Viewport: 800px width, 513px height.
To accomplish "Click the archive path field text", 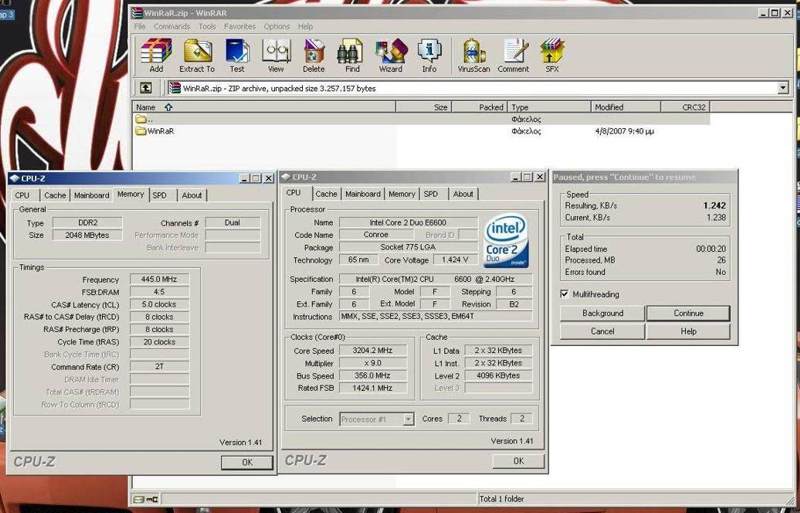I will (x=279, y=88).
